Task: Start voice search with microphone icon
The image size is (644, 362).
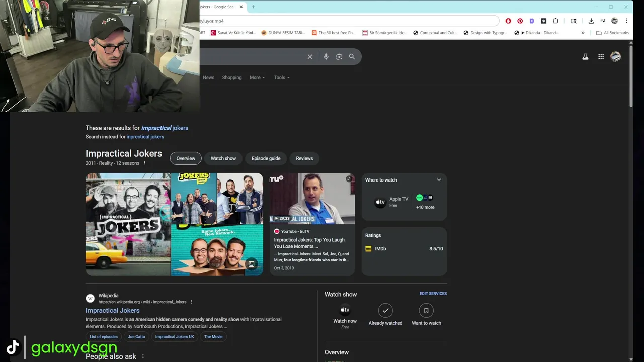Action: [326, 57]
